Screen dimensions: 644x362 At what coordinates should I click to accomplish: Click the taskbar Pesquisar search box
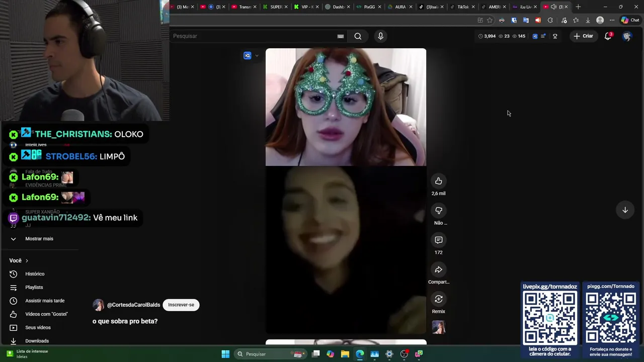point(271,354)
